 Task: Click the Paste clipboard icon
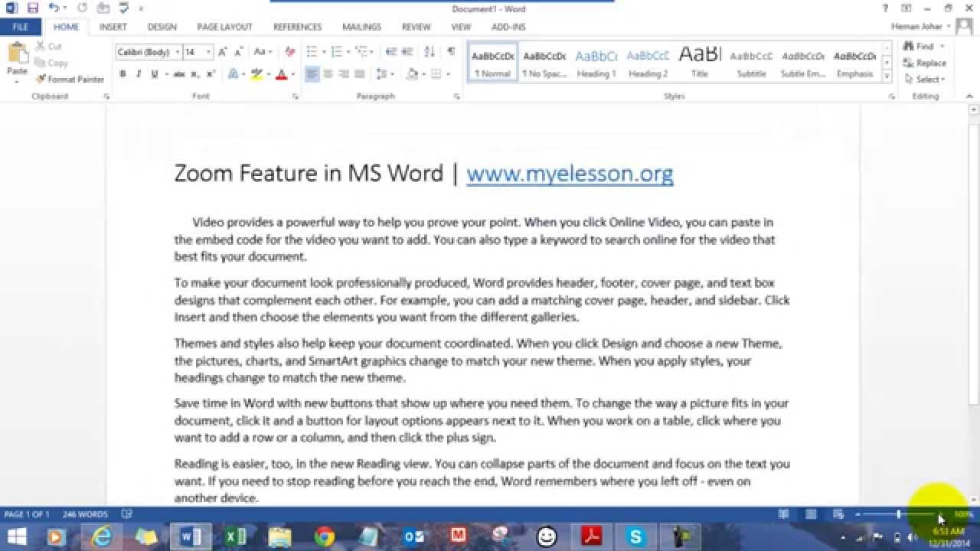17,54
